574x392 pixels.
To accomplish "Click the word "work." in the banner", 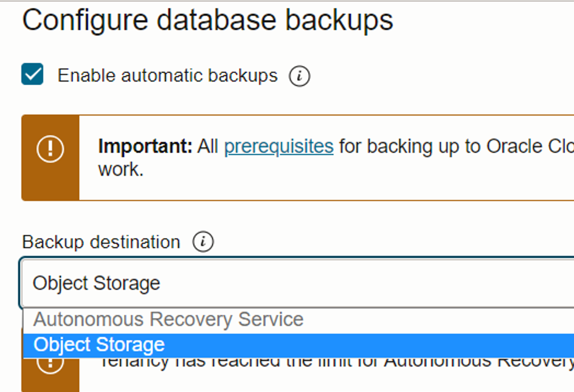I will pos(120,169).
